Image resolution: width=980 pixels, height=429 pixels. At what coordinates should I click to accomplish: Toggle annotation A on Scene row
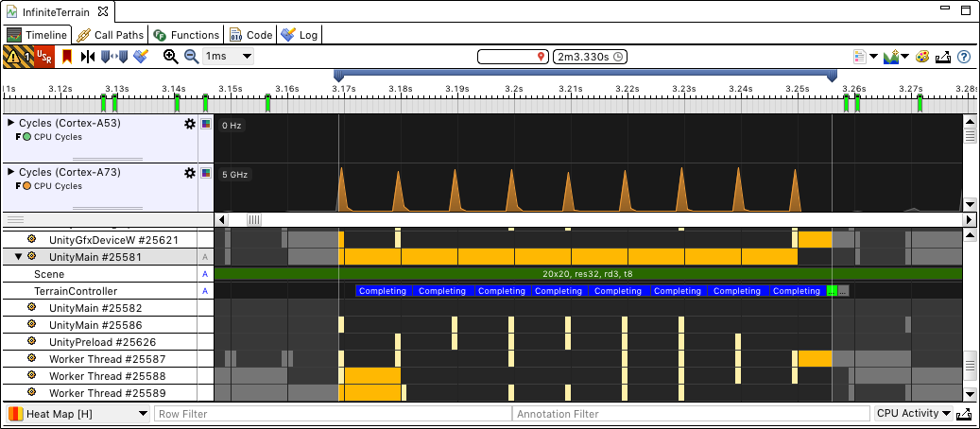pos(204,274)
